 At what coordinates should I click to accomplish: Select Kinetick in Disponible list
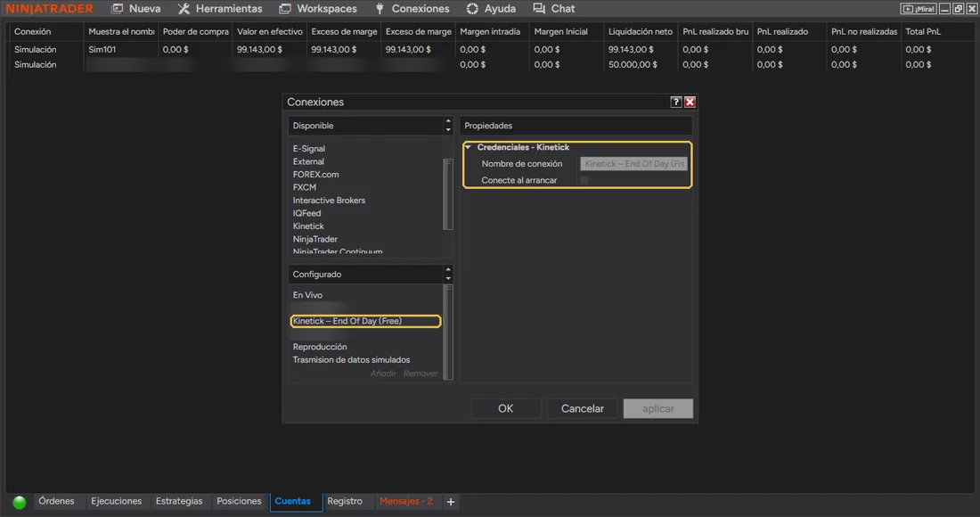(308, 226)
